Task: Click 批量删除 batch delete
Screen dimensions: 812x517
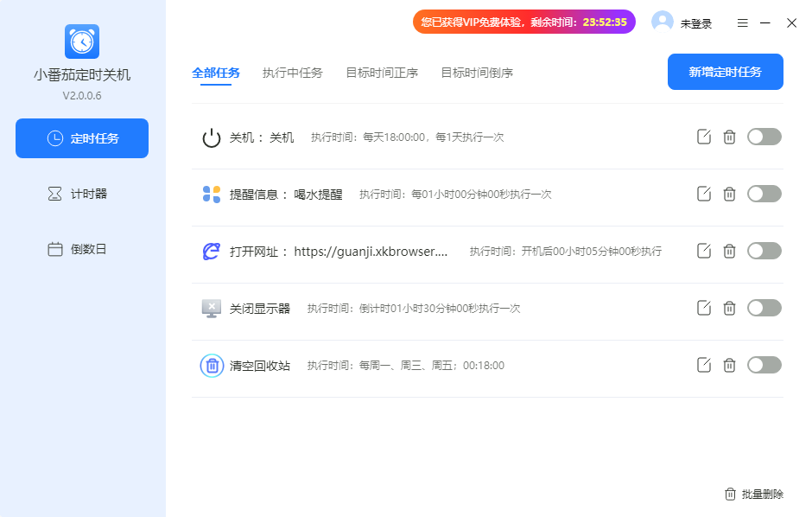Action: click(x=754, y=495)
